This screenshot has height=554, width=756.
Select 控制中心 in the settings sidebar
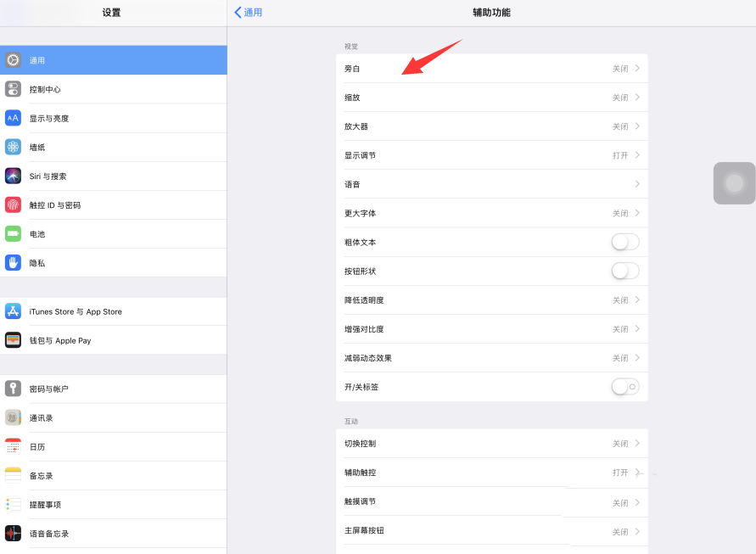(114, 89)
